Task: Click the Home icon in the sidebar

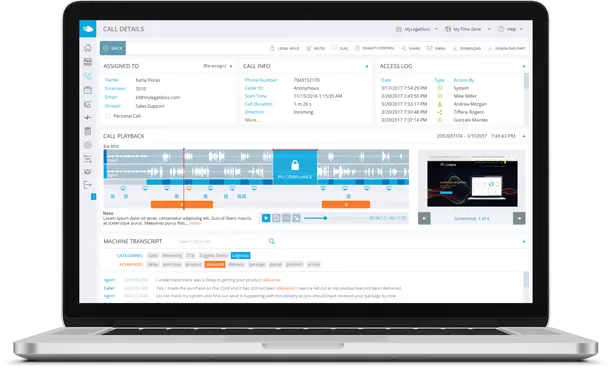Action: (x=88, y=48)
